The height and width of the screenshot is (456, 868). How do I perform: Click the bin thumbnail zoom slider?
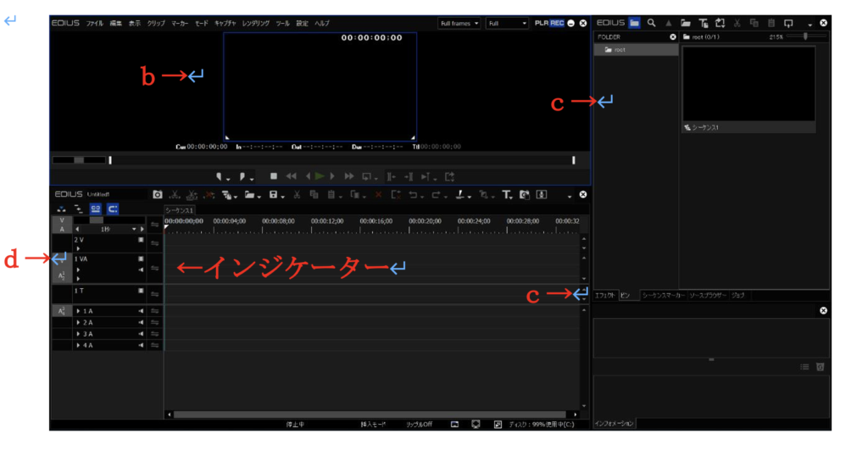click(x=805, y=36)
